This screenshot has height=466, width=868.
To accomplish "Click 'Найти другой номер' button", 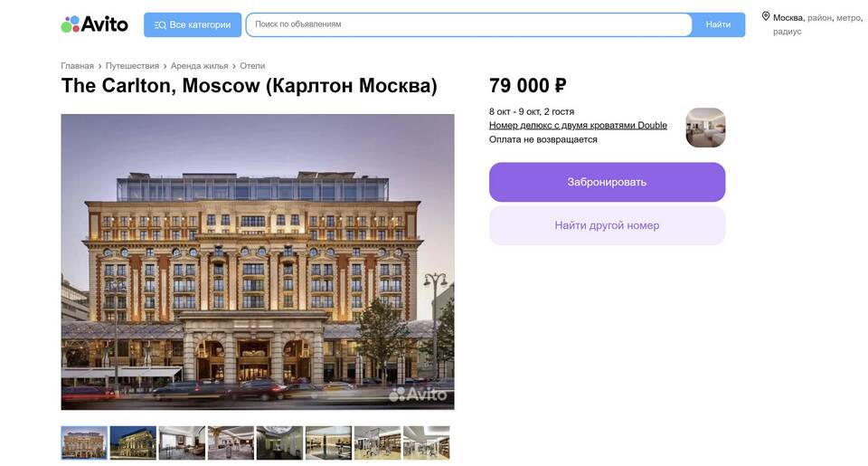I will point(607,225).
